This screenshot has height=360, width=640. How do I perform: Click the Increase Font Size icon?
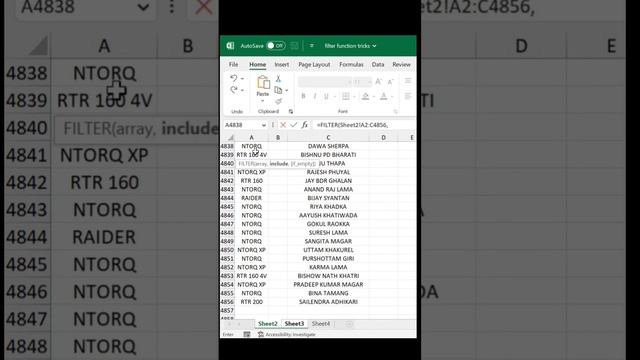[378, 82]
